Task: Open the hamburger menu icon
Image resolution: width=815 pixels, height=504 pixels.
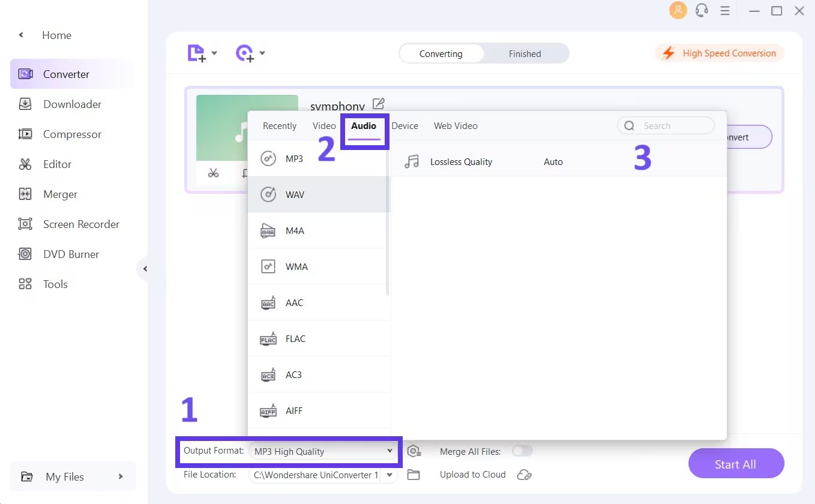Action: pos(725,11)
